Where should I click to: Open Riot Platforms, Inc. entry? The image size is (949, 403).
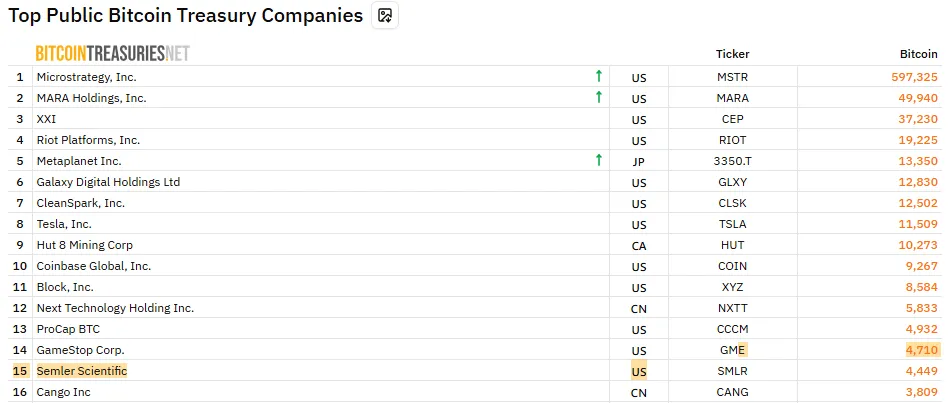point(88,140)
